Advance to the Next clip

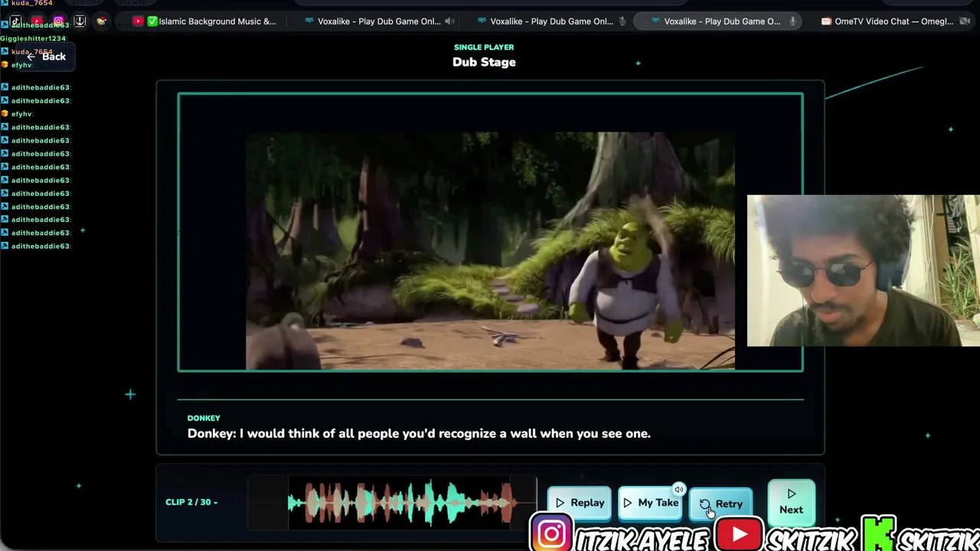tap(791, 502)
